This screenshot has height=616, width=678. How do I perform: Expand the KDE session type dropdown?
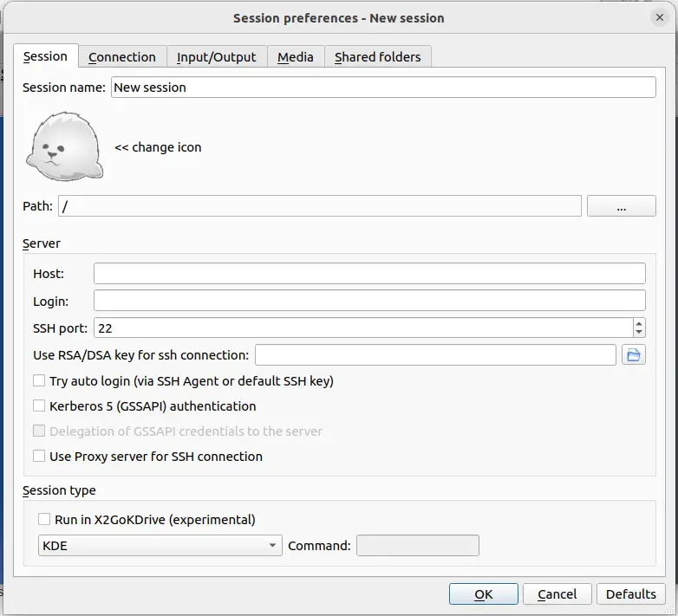[160, 546]
